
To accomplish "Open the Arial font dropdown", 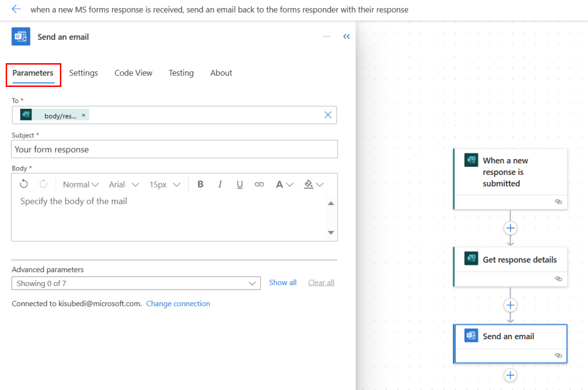I will 124,184.
